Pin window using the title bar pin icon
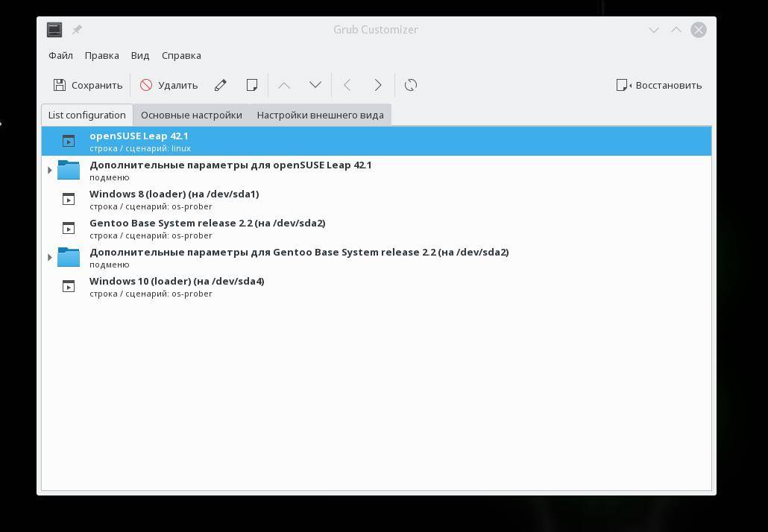 77,30
